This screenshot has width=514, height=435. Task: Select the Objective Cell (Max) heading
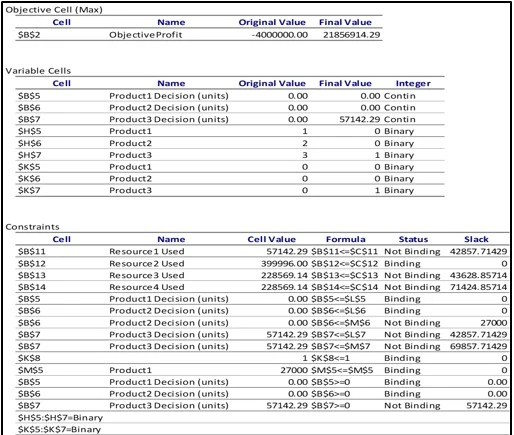(54, 10)
